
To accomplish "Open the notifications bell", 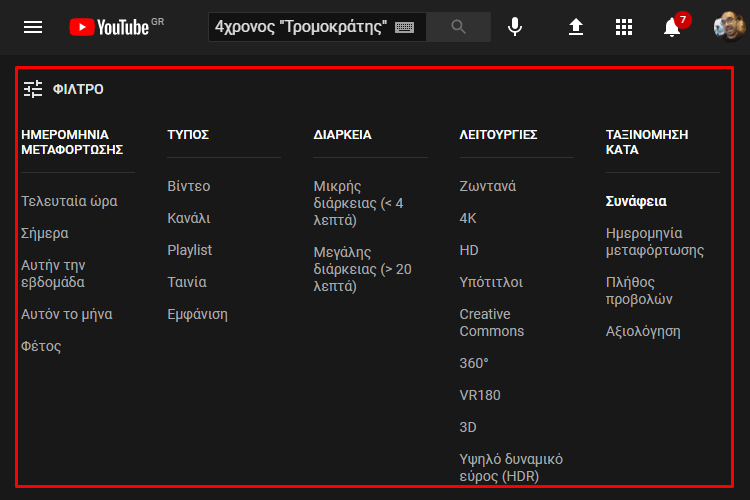I will click(672, 27).
